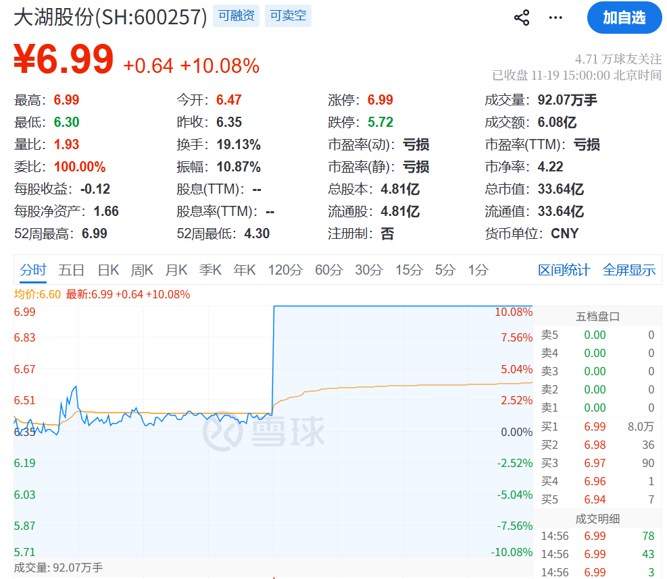The height and width of the screenshot is (579, 667).
Task: Click the 可融资 tag
Action: (x=238, y=17)
